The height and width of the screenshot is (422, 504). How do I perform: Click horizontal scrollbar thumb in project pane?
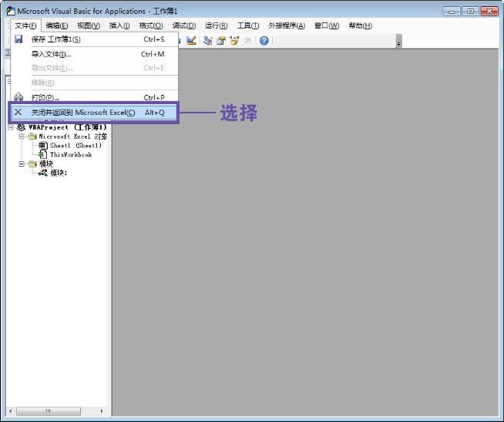(x=49, y=410)
